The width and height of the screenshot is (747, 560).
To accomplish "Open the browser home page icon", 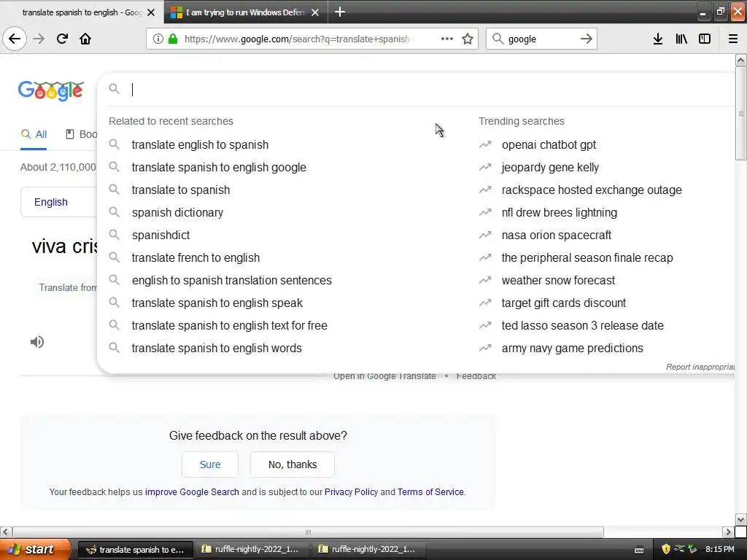I will click(x=85, y=39).
